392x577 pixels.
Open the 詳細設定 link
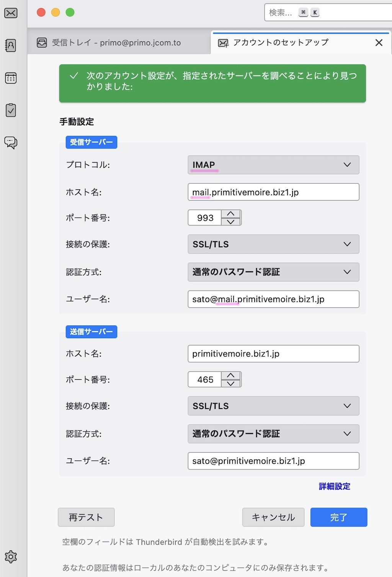[x=335, y=486]
